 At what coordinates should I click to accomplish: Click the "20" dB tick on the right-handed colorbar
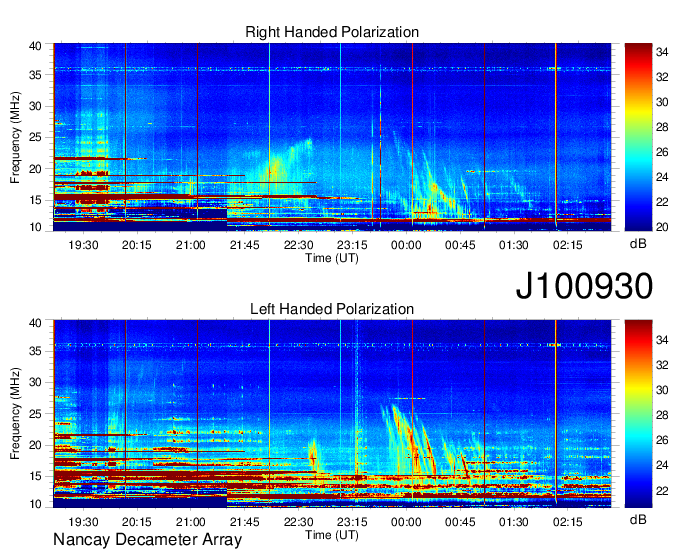coord(662,227)
